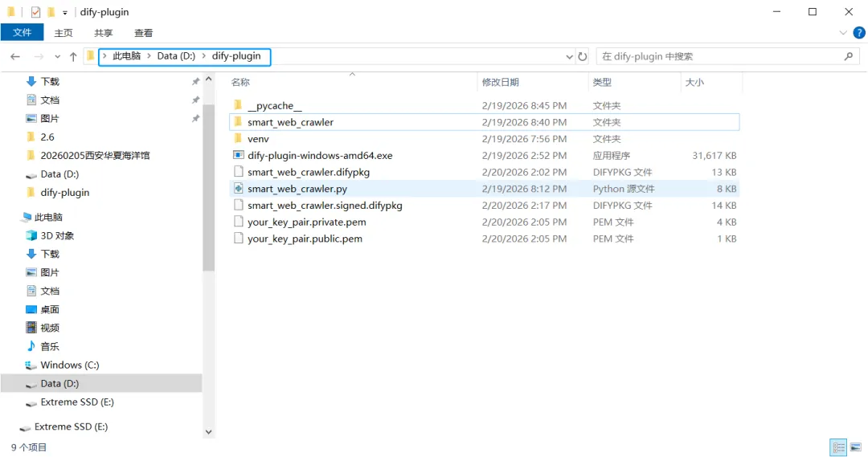
Task: Select file name your_key_pair.private.pem
Action: point(307,222)
